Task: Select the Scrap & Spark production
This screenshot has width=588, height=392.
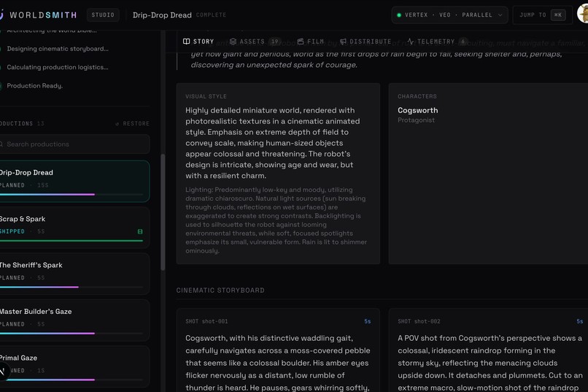Action: coord(74,227)
